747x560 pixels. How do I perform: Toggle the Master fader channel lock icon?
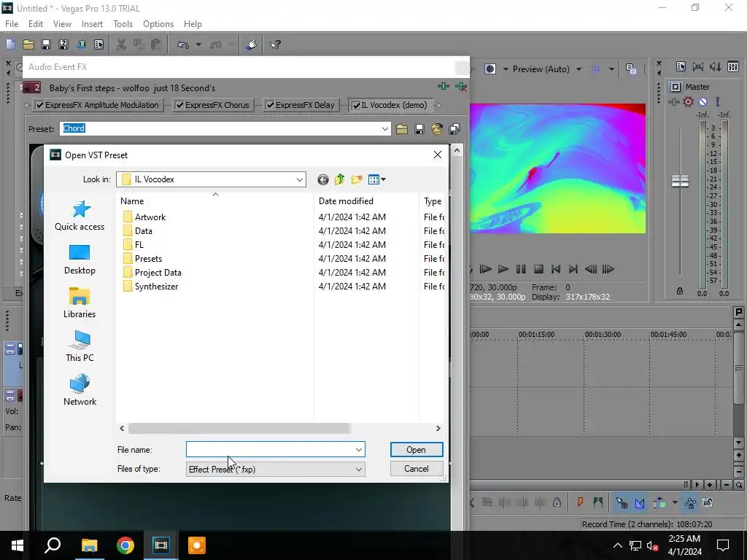pos(680,291)
